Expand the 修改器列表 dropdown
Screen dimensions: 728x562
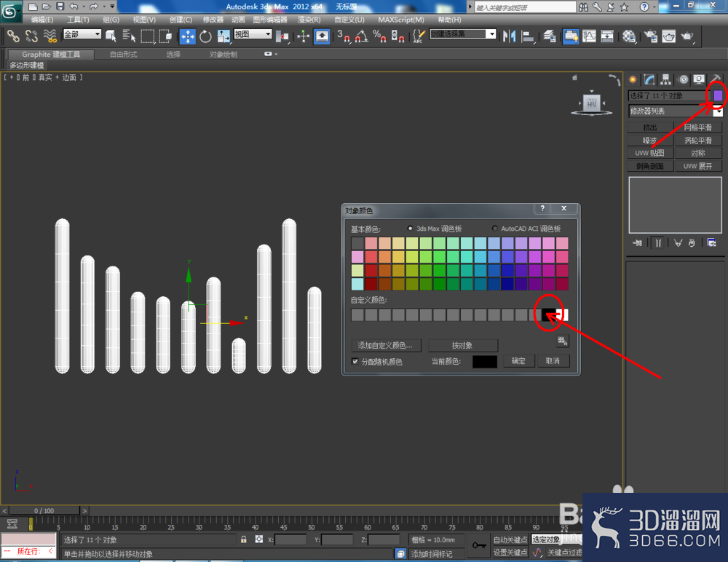click(676, 111)
